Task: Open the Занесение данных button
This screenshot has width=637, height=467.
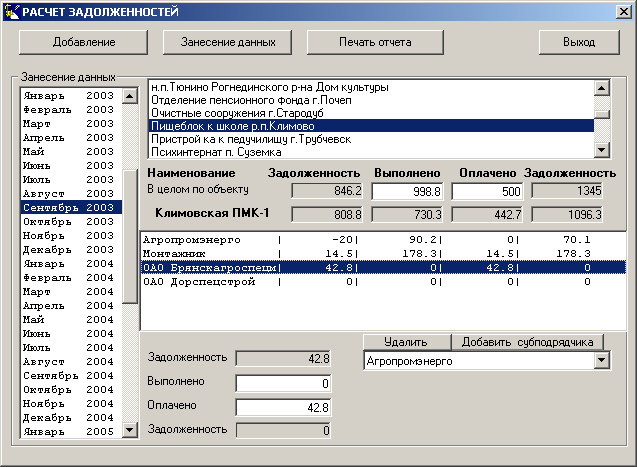Action: tap(228, 42)
